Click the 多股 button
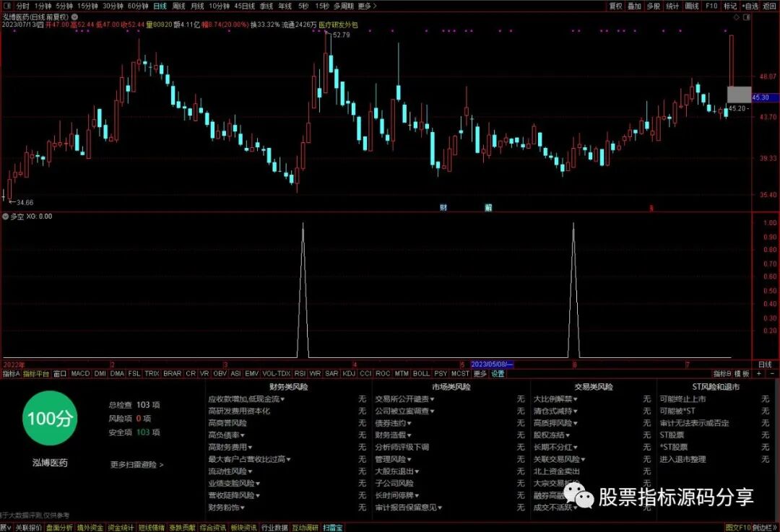The height and width of the screenshot is (532, 780). 653,6
